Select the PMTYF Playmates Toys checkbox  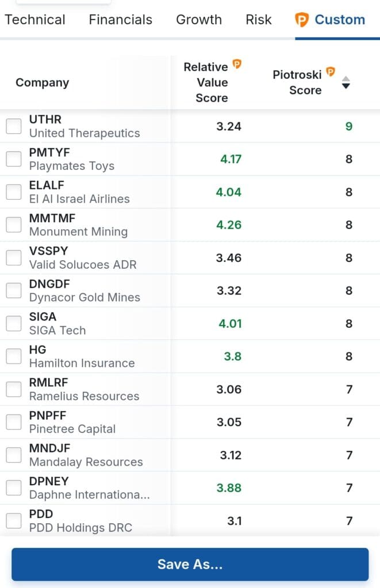[x=14, y=159]
